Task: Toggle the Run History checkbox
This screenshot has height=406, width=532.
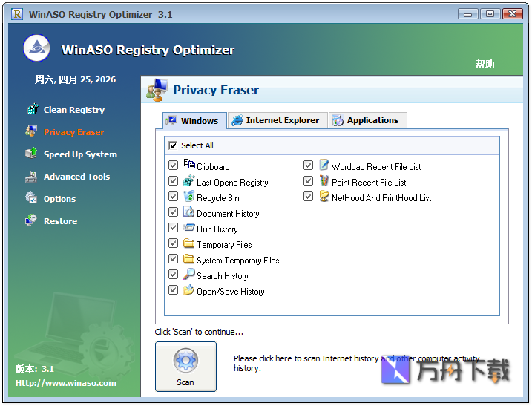Action: [173, 227]
